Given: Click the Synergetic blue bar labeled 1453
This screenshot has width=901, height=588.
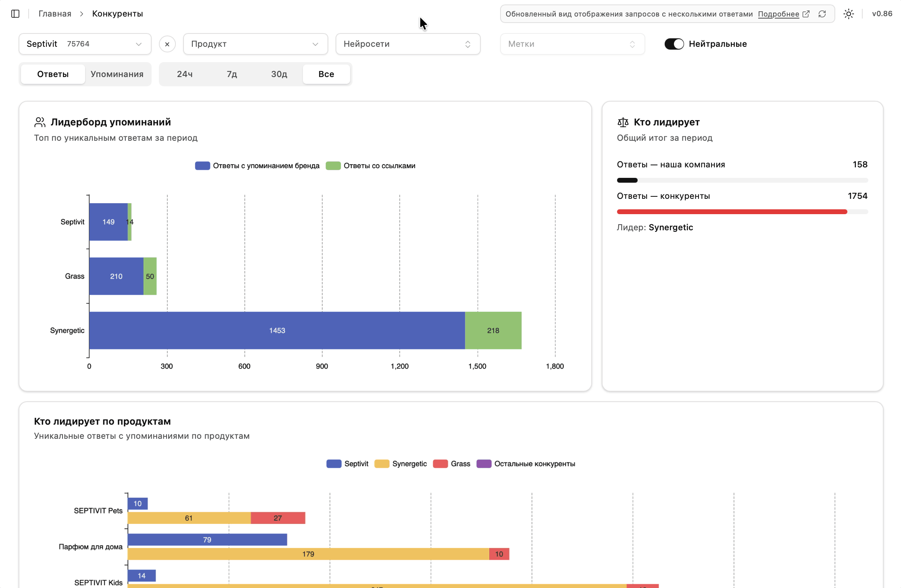Looking at the screenshot, I should 277,330.
